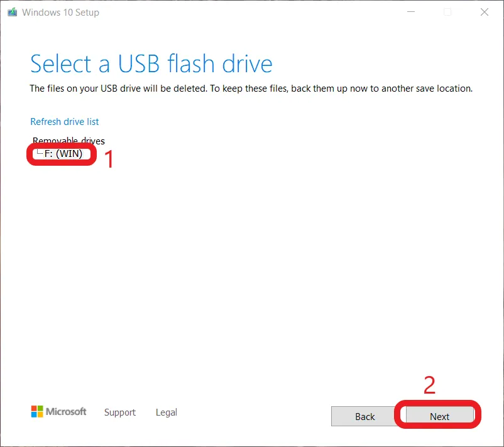Minimize the Windows 10 Setup window
The image size is (504, 447).
click(411, 12)
